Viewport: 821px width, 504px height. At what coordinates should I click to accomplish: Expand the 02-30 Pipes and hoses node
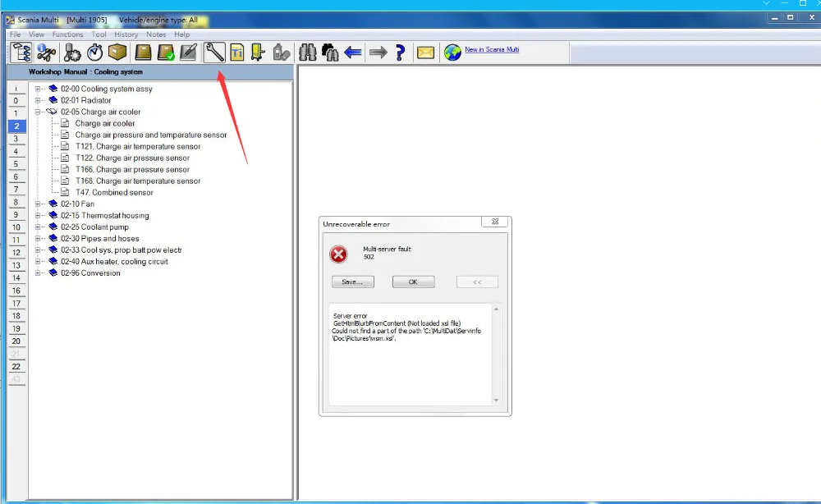coord(38,239)
